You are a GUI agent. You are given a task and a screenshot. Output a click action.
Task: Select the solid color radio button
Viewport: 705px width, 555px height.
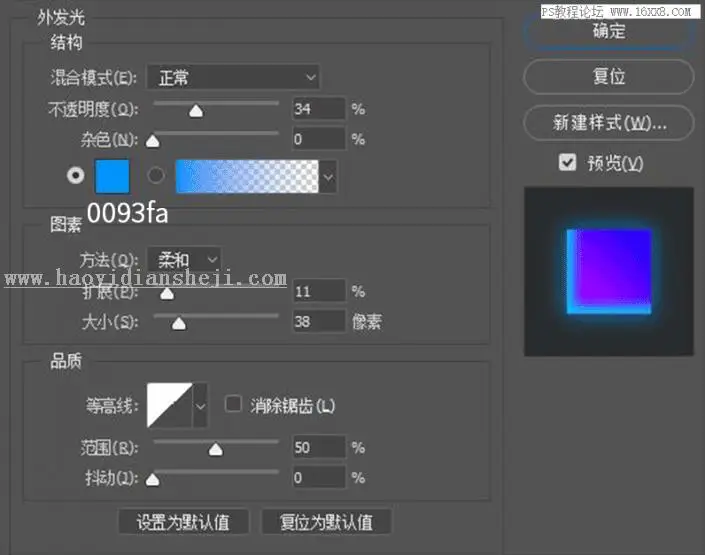click(76, 175)
